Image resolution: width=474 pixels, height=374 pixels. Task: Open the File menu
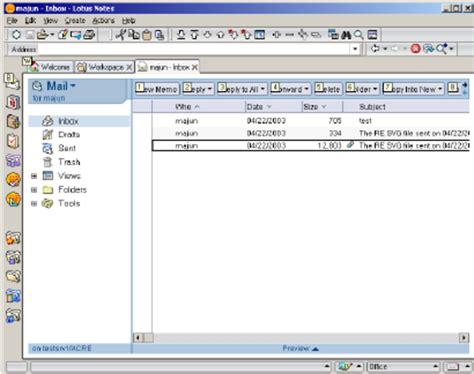click(12, 21)
